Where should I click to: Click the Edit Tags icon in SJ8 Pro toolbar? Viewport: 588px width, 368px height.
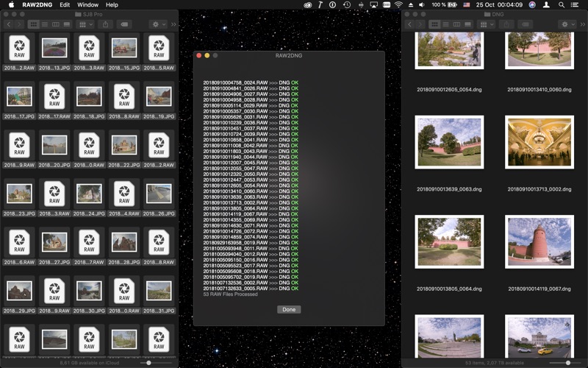[124, 24]
